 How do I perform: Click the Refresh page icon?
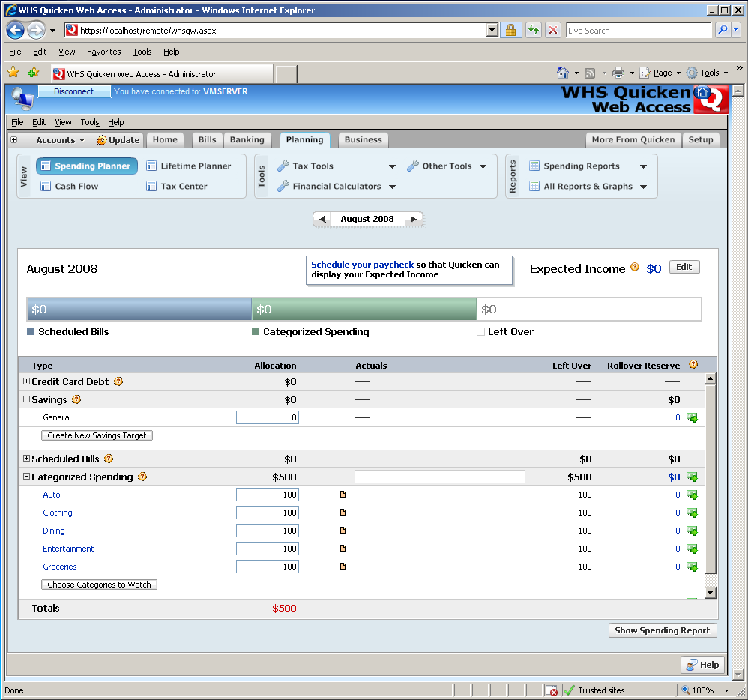[x=533, y=31]
